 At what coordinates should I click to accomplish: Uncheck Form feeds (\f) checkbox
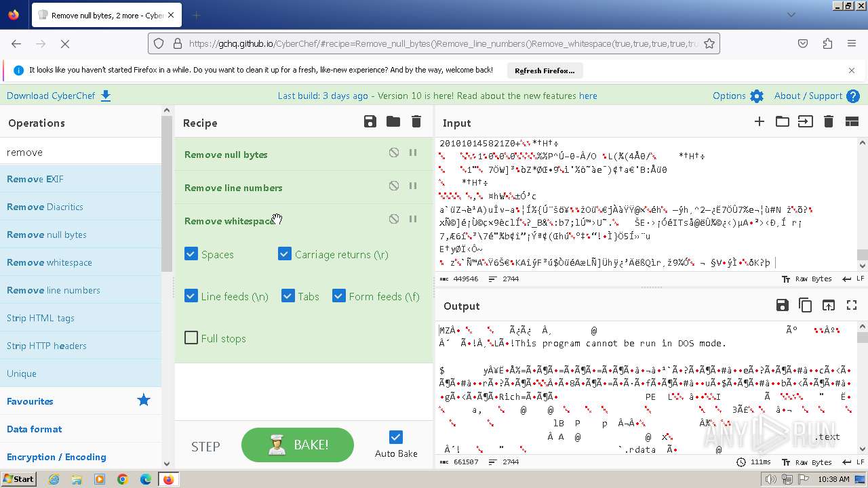[x=339, y=296]
